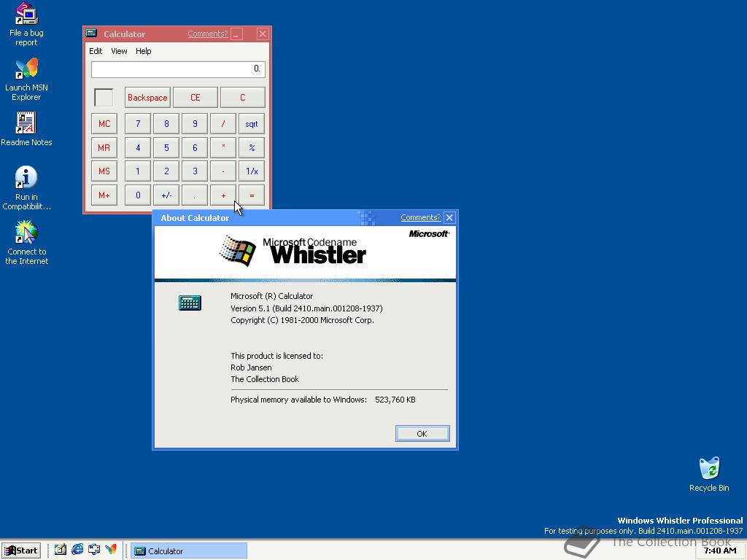This screenshot has height=560, width=747.
Task: Click the multiply (*) button
Action: (223, 147)
